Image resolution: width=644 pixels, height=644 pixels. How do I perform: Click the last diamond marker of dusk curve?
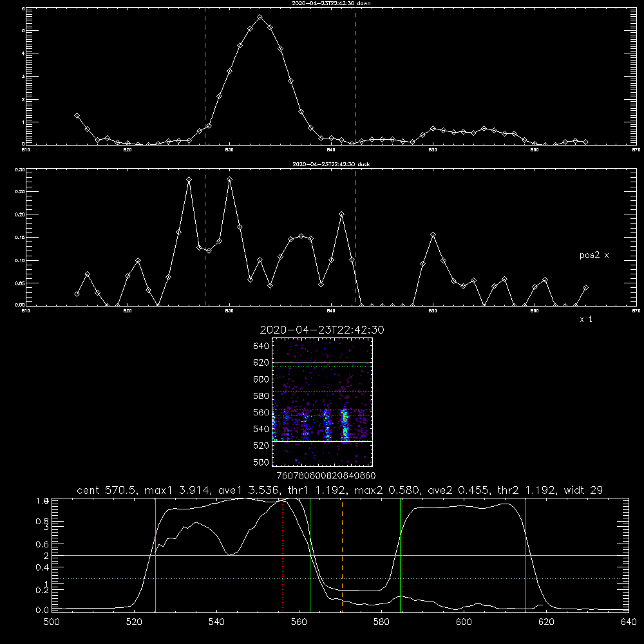pos(585,288)
